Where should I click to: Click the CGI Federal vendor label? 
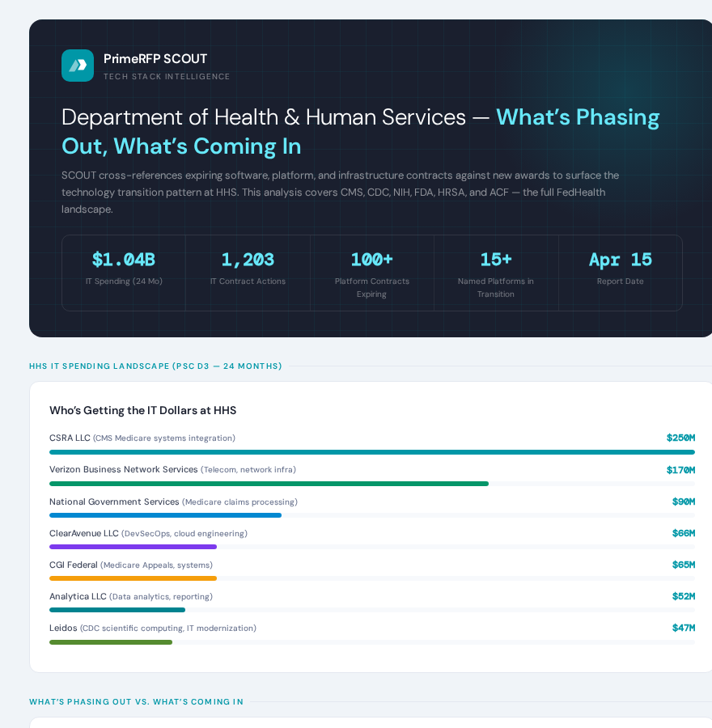coord(131,565)
